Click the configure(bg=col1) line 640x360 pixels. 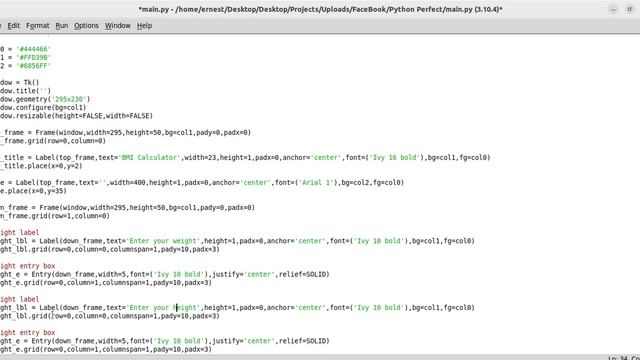(x=43, y=108)
